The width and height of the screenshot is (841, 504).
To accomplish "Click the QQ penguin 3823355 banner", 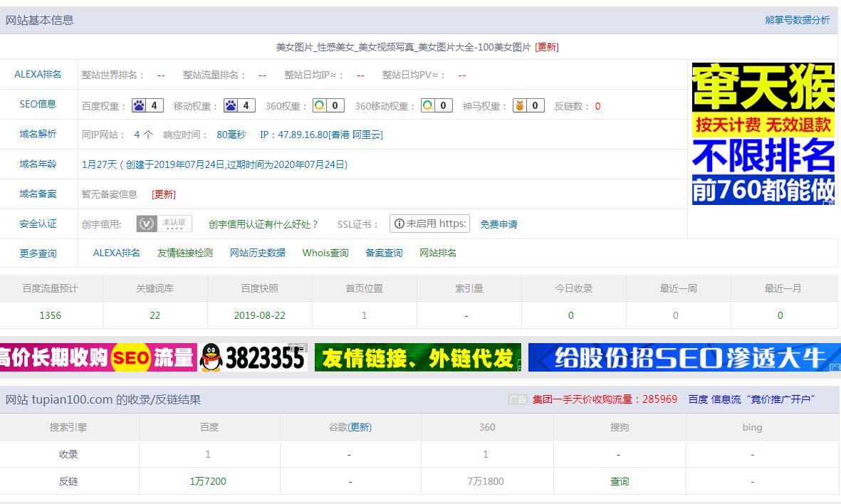I will point(254,357).
